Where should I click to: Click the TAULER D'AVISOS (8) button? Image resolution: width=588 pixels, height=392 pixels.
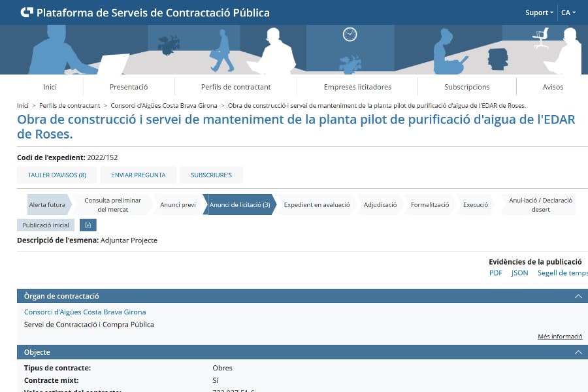(57, 175)
